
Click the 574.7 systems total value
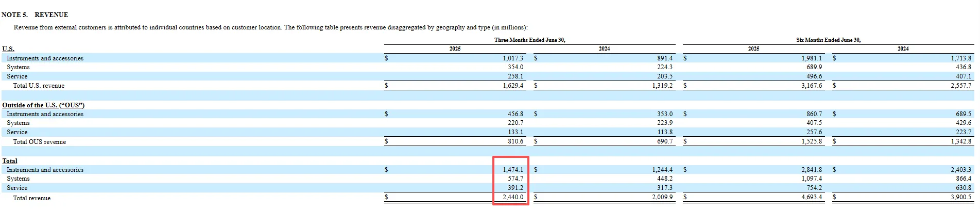(x=515, y=179)
